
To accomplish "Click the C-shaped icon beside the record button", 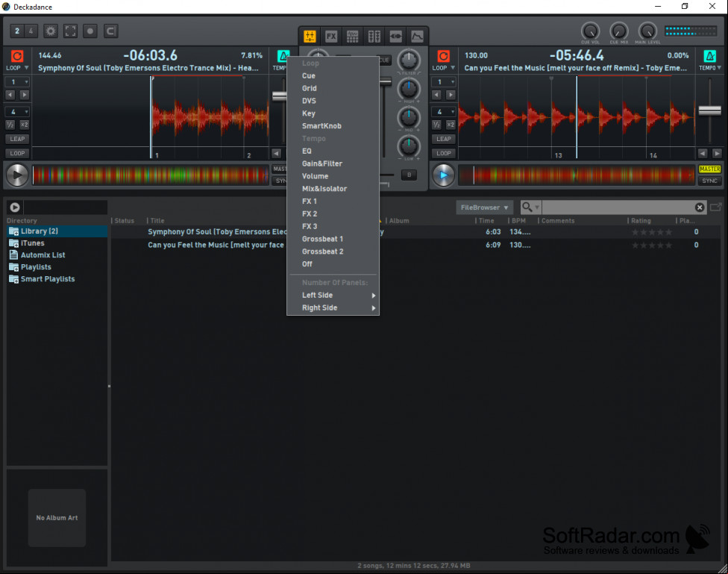I will [110, 31].
